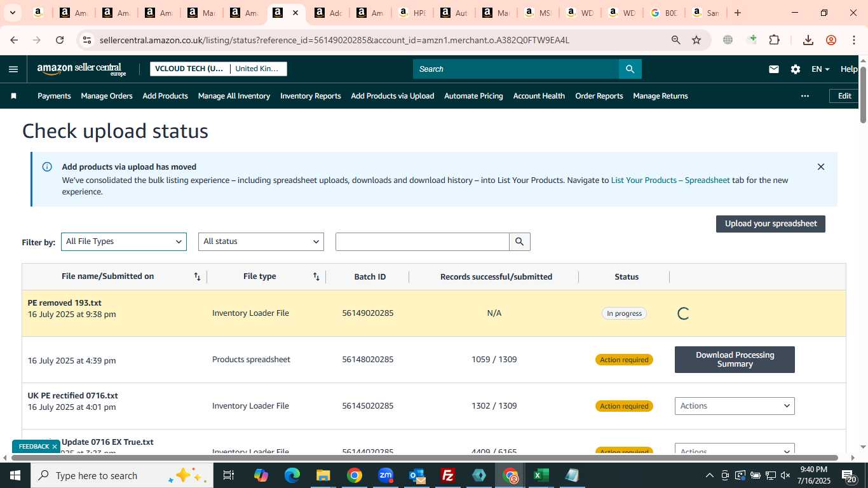Open Help in the header
This screenshot has width=868, height=488.
click(849, 69)
